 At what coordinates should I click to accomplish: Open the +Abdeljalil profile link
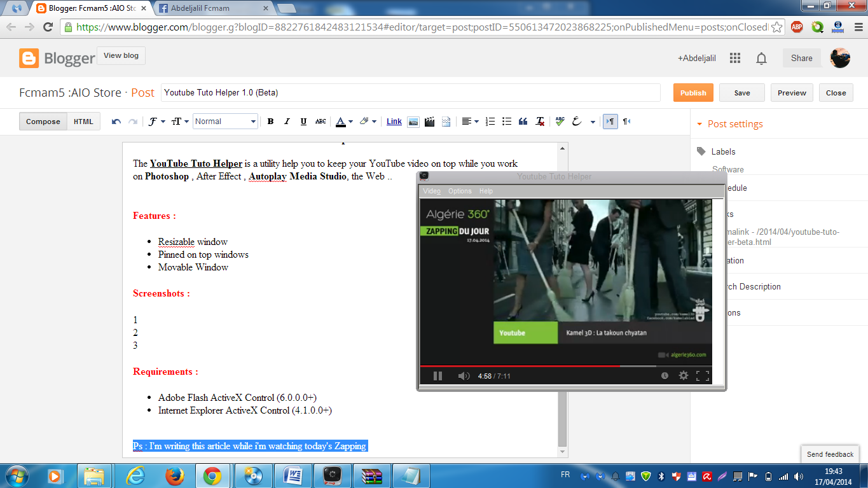coord(697,58)
